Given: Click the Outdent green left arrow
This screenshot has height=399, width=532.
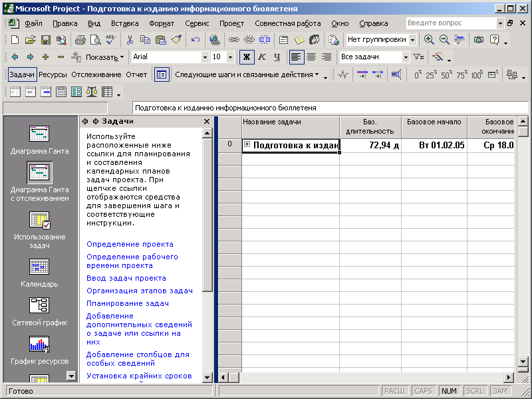Looking at the screenshot, I should pos(15,57).
